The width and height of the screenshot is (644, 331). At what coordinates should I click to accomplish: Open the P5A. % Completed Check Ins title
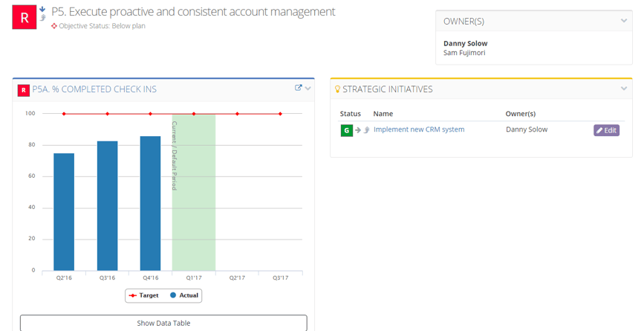coord(94,89)
